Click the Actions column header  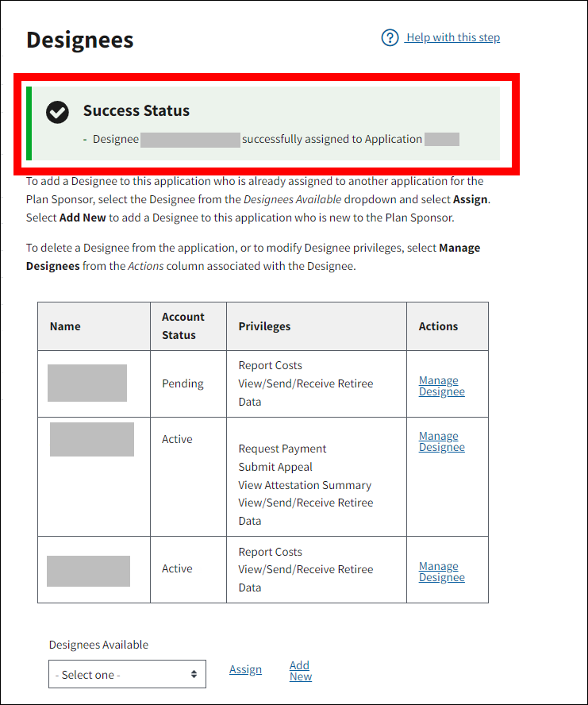(x=438, y=326)
